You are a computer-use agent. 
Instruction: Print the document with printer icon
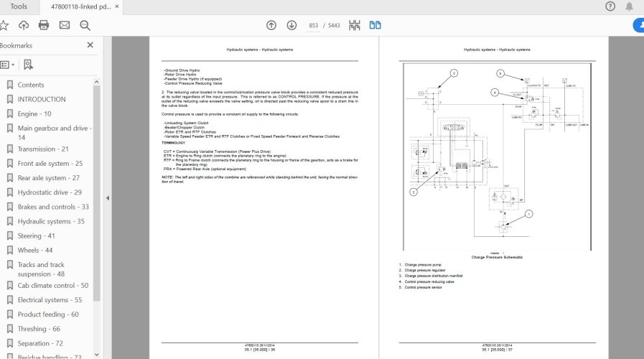pyautogui.click(x=44, y=25)
